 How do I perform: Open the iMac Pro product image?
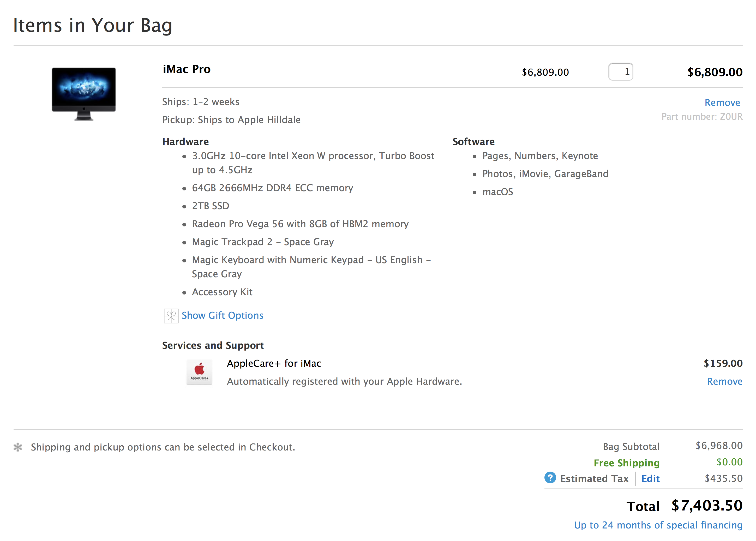(84, 94)
